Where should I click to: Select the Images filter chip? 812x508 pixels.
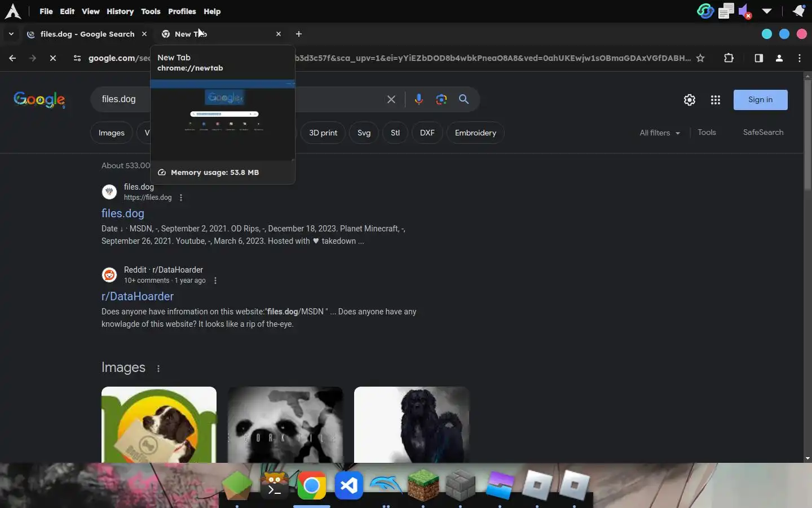[112, 133]
